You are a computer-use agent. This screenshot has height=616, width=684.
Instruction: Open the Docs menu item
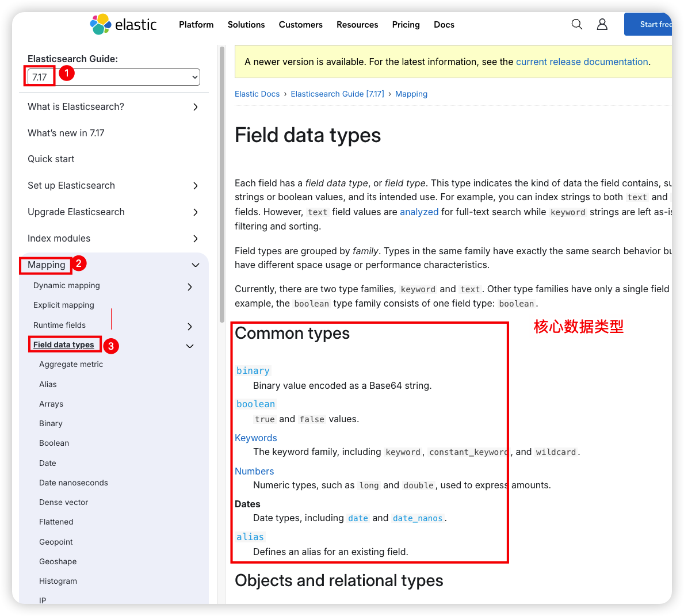(x=444, y=25)
